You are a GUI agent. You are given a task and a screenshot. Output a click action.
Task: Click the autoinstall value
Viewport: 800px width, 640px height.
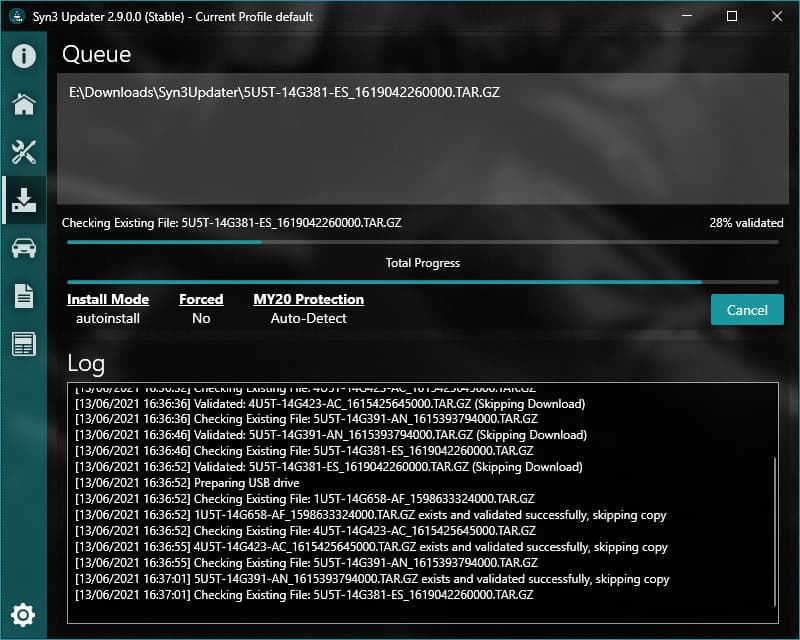[108, 318]
